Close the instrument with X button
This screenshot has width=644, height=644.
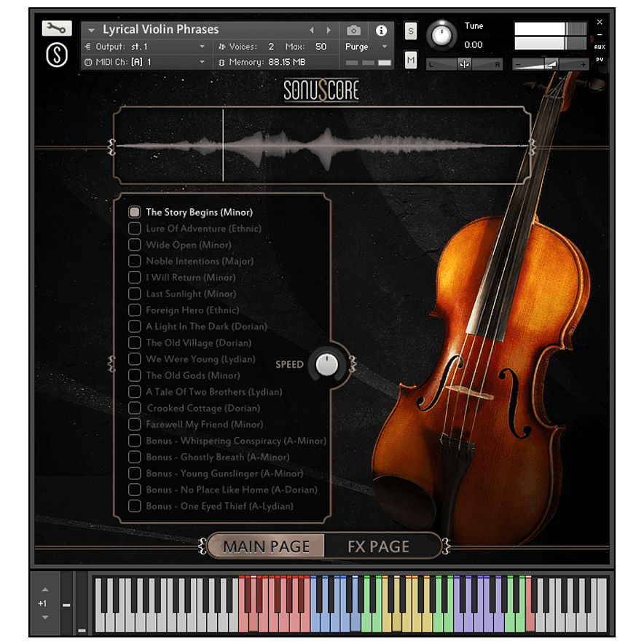(x=600, y=22)
